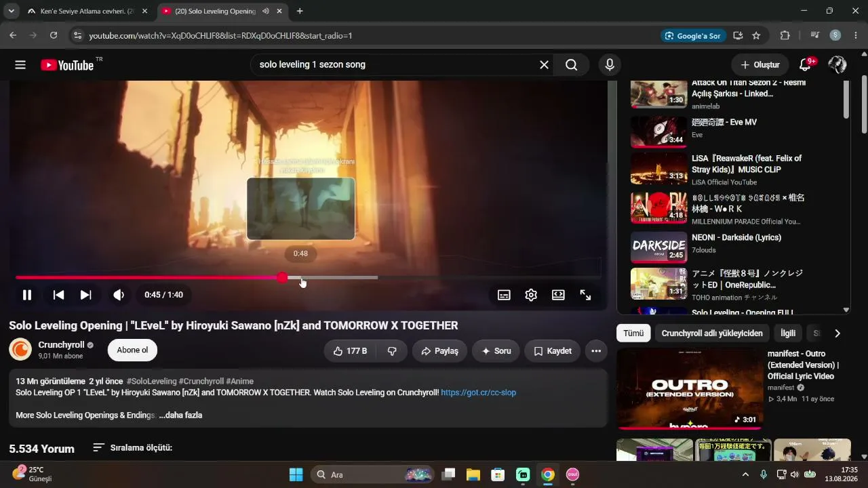Open File Explorer from the taskbar
Viewport: 868px width, 488px height.
pos(473,474)
